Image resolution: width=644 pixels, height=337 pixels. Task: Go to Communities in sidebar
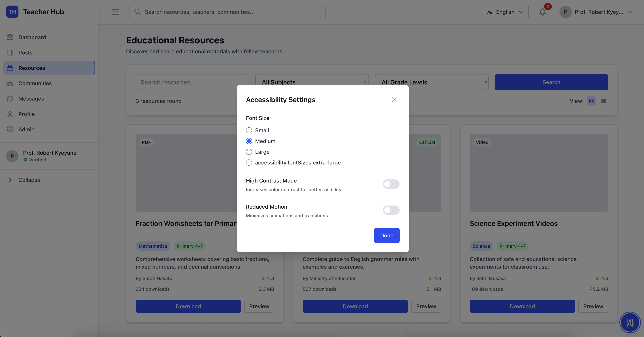pyautogui.click(x=35, y=83)
